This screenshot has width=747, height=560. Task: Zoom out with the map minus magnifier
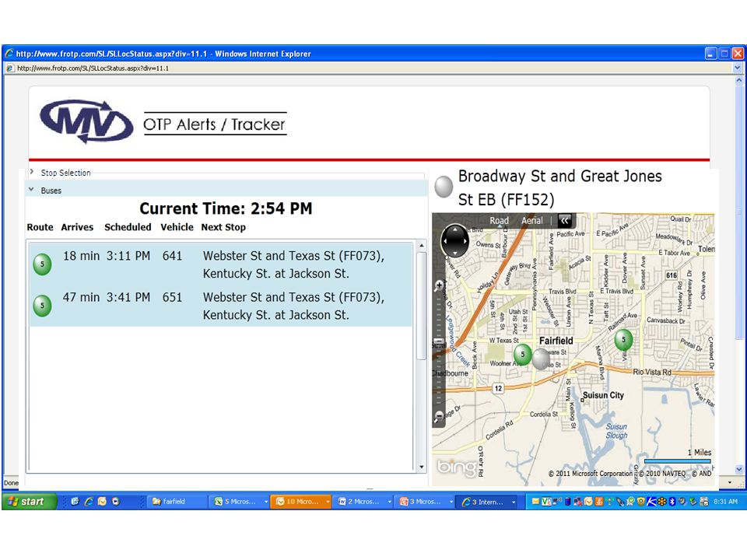pos(439,415)
